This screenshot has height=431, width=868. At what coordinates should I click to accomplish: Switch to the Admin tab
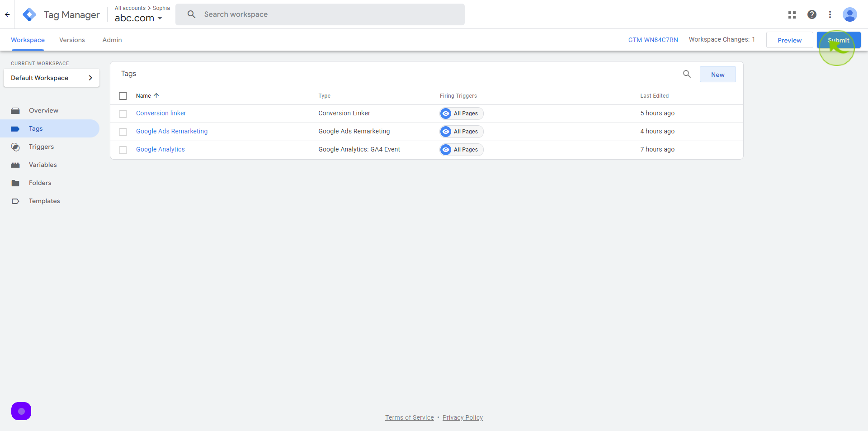(x=112, y=40)
